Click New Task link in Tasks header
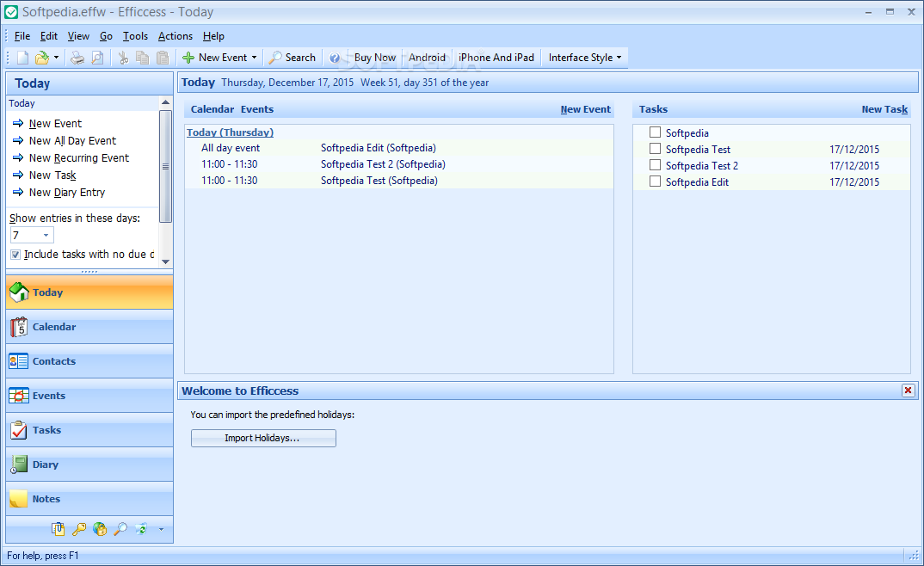Screen dimensions: 924x566 [x=884, y=109]
